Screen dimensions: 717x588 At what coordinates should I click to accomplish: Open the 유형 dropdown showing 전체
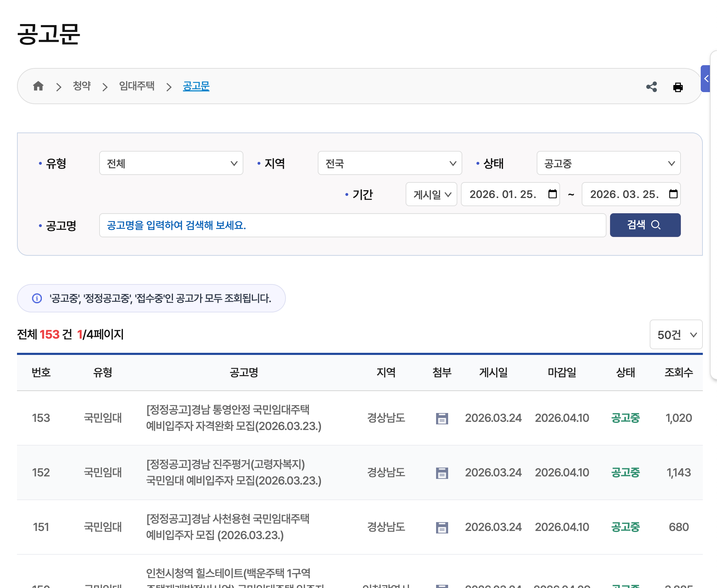click(x=171, y=163)
